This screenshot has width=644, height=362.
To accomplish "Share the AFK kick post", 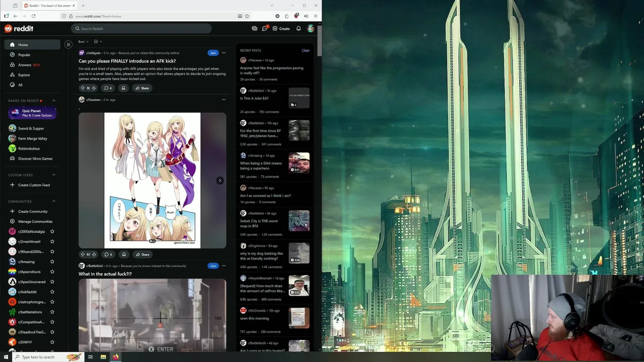I will click(141, 88).
